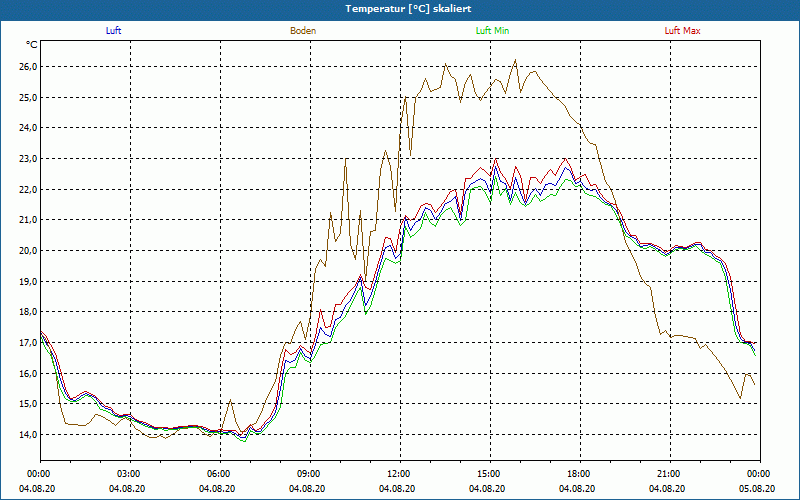Click the 17,0 y-axis value
This screenshot has height=500, width=800.
click(29, 342)
